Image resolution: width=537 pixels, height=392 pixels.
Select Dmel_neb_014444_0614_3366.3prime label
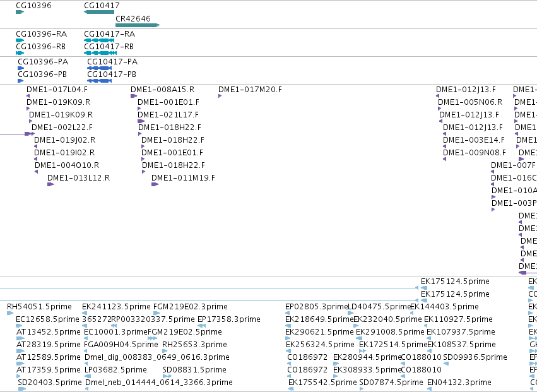[159, 383]
